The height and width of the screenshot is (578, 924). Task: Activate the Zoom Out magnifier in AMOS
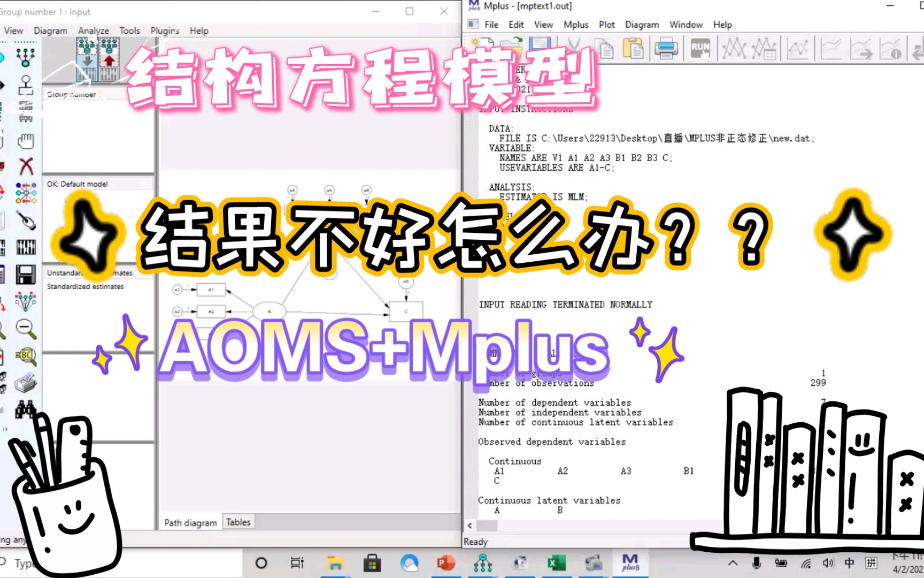click(24, 329)
